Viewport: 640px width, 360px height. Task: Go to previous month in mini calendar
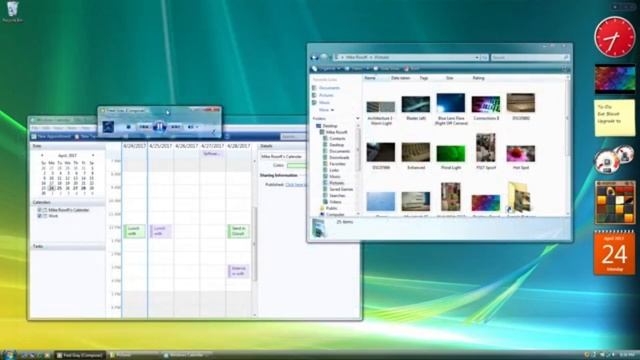coord(42,156)
